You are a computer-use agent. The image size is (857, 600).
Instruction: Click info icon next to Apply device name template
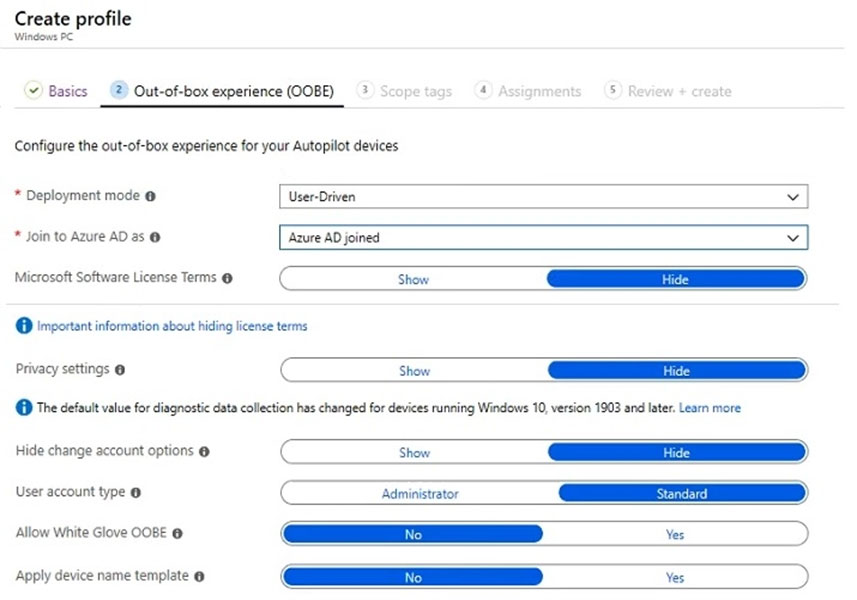199,577
